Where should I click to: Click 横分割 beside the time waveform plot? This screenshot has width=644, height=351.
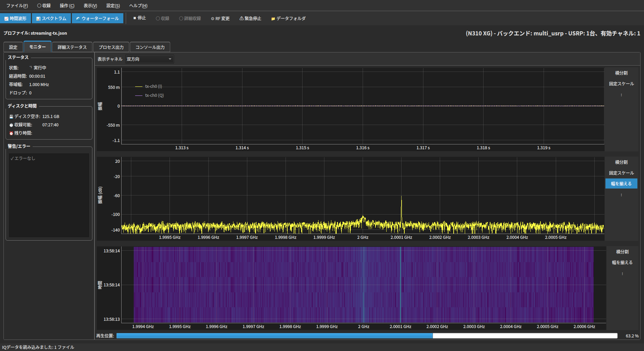(621, 73)
